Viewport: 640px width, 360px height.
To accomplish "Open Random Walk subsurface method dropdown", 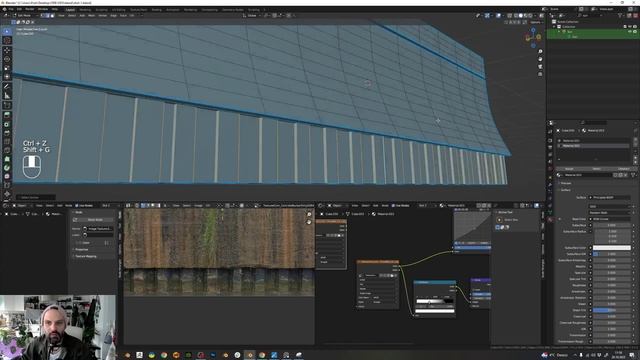I will (610, 212).
